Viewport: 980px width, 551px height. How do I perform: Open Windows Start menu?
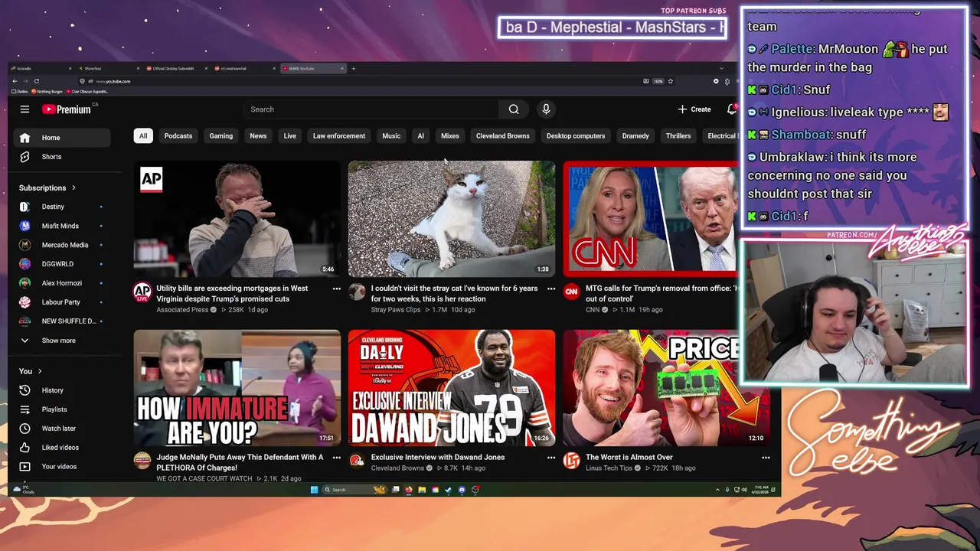pyautogui.click(x=314, y=490)
